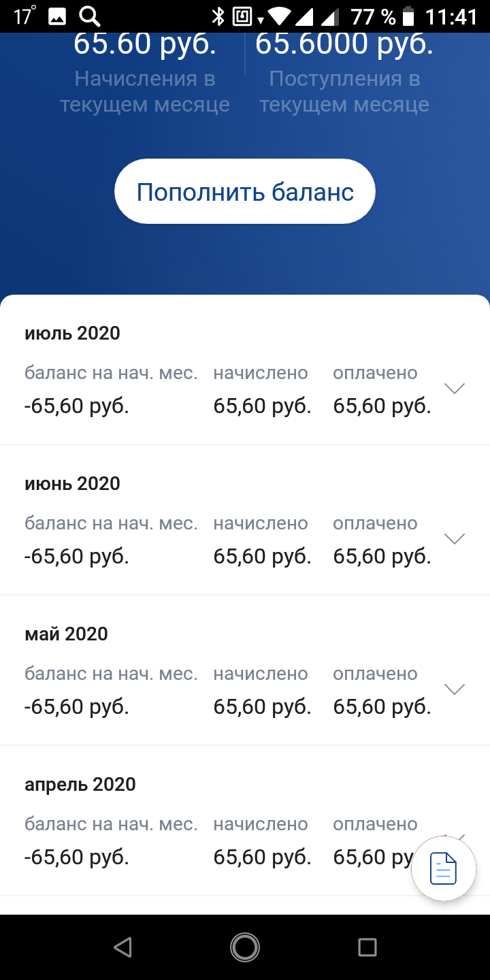The height and width of the screenshot is (980, 490).
Task: Tap the Android back navigation icon
Action: pyautogui.click(x=122, y=947)
